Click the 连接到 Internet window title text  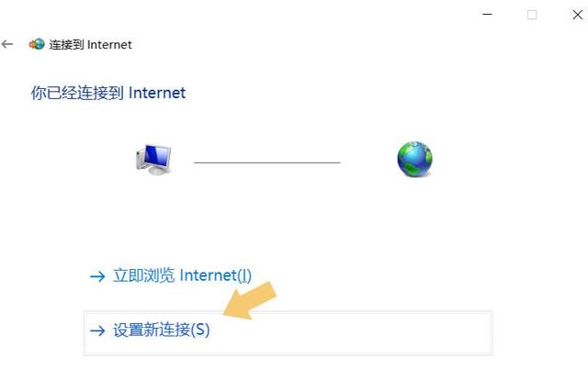click(90, 45)
